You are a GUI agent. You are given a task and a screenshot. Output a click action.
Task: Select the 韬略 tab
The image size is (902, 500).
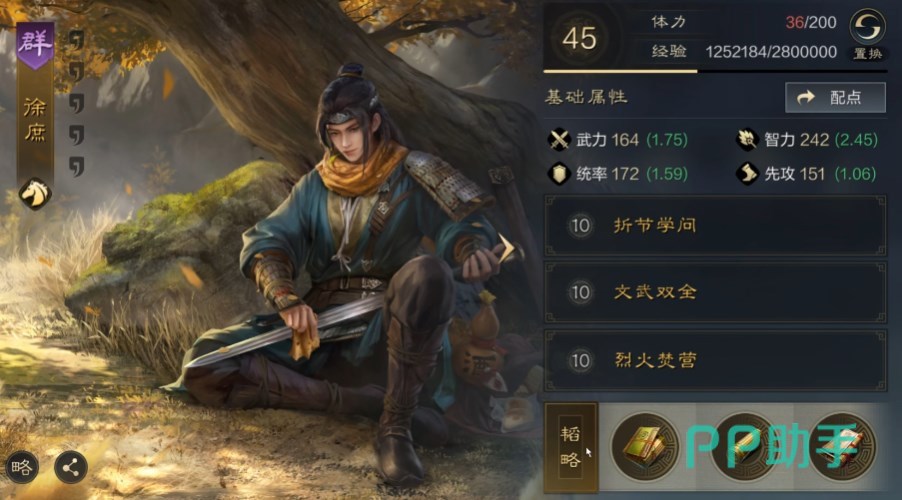pyautogui.click(x=571, y=447)
